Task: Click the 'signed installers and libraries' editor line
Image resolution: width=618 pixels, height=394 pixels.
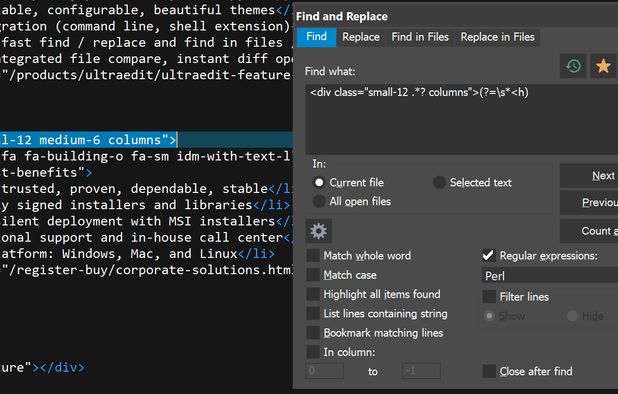Action: click(146, 205)
